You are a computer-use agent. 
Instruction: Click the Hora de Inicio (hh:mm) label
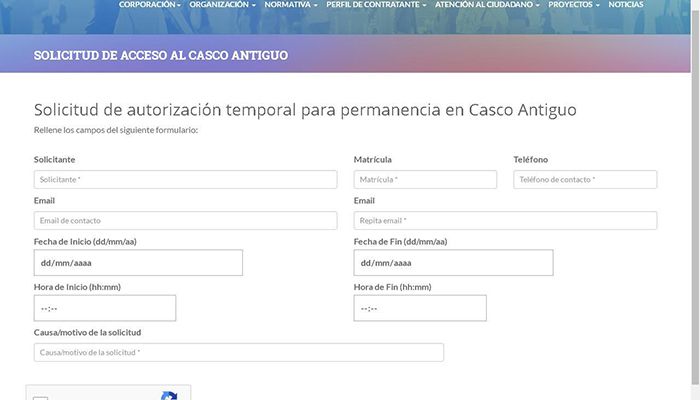[77, 287]
